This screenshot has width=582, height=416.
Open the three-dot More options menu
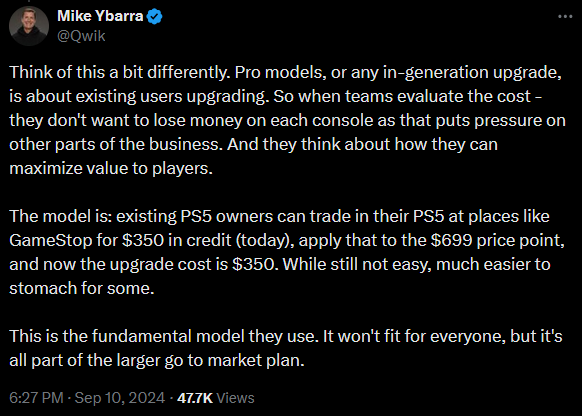coord(565,17)
